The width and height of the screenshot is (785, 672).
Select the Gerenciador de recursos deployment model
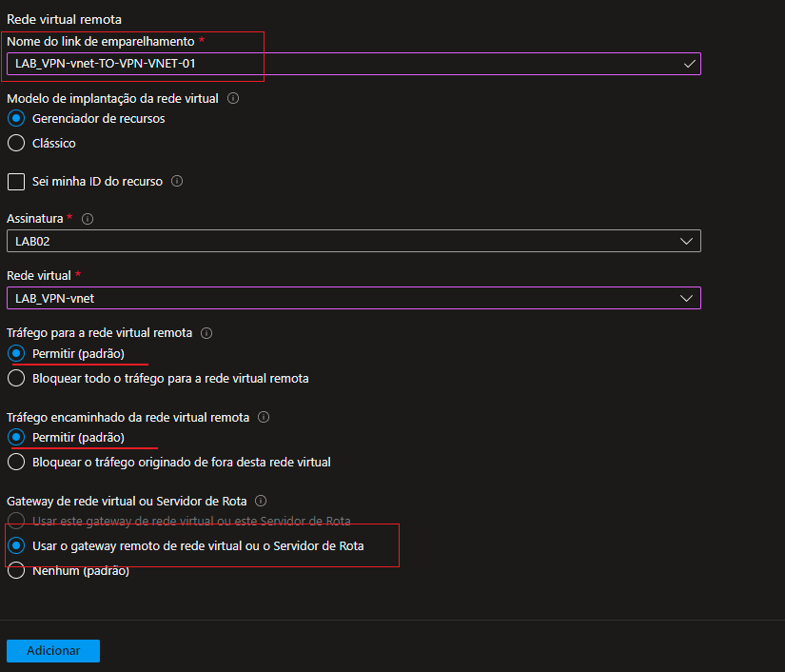[x=15, y=119]
